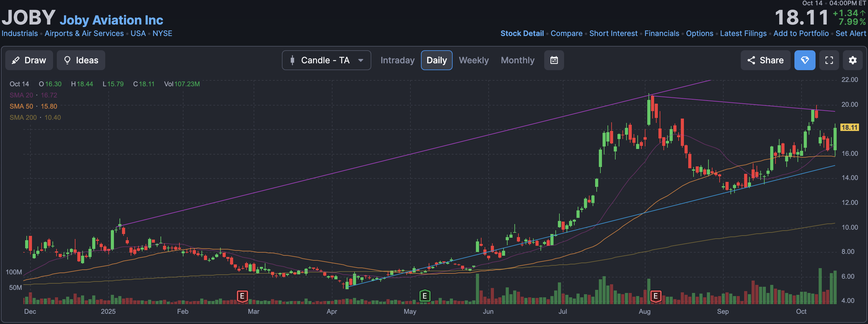Switch to Intraday timeframe
The width and height of the screenshot is (868, 324).
point(397,60)
